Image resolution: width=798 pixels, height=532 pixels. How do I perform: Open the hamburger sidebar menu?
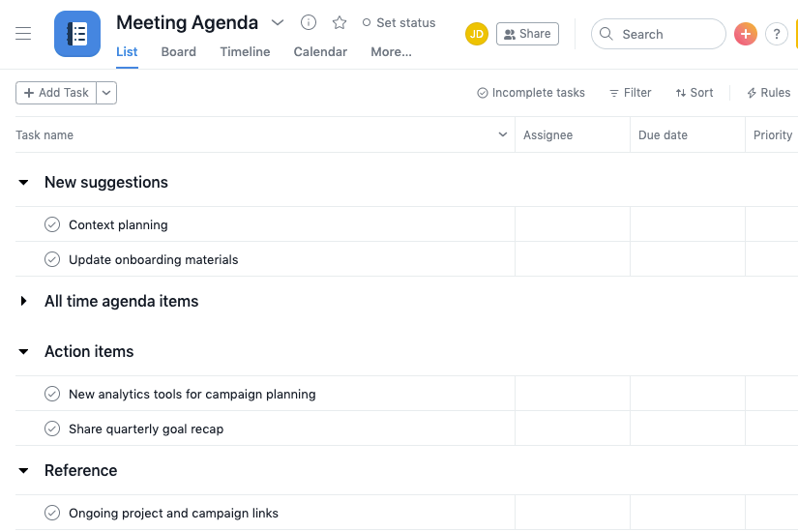tap(23, 34)
